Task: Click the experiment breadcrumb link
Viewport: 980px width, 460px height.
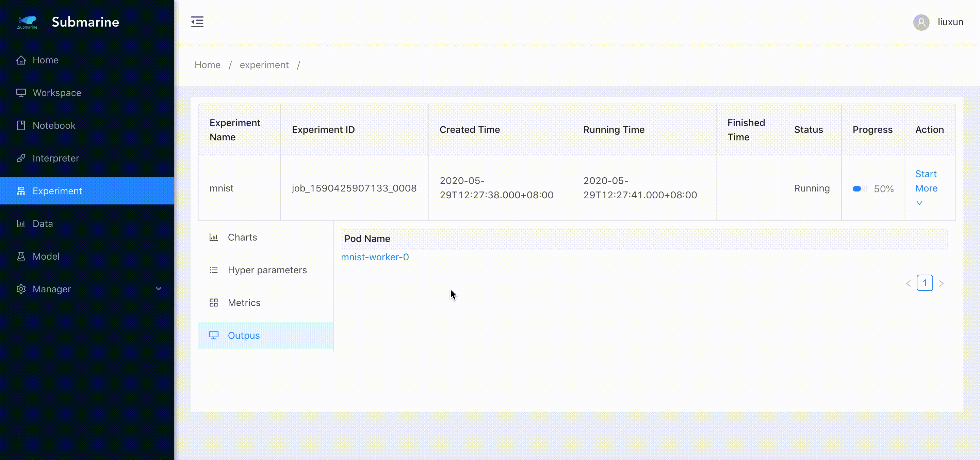Action: click(x=264, y=65)
